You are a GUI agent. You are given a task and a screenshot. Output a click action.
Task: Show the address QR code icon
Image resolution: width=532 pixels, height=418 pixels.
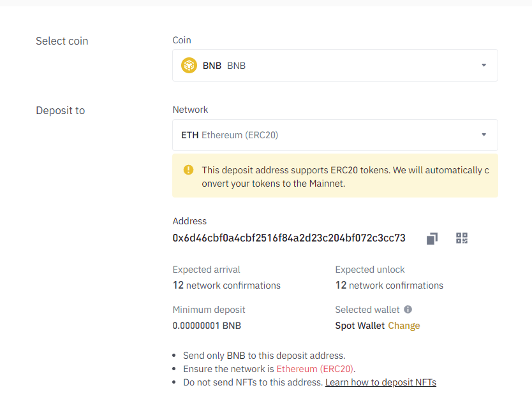[462, 238]
